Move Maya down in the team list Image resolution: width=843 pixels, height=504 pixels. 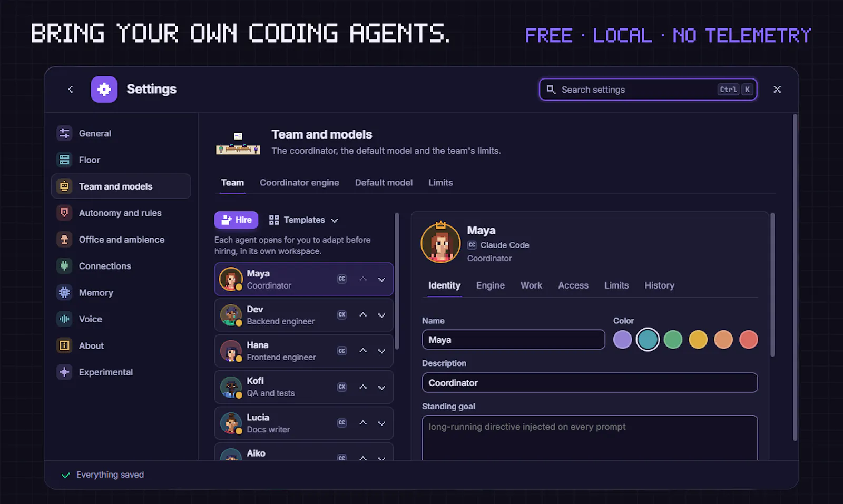tap(381, 279)
